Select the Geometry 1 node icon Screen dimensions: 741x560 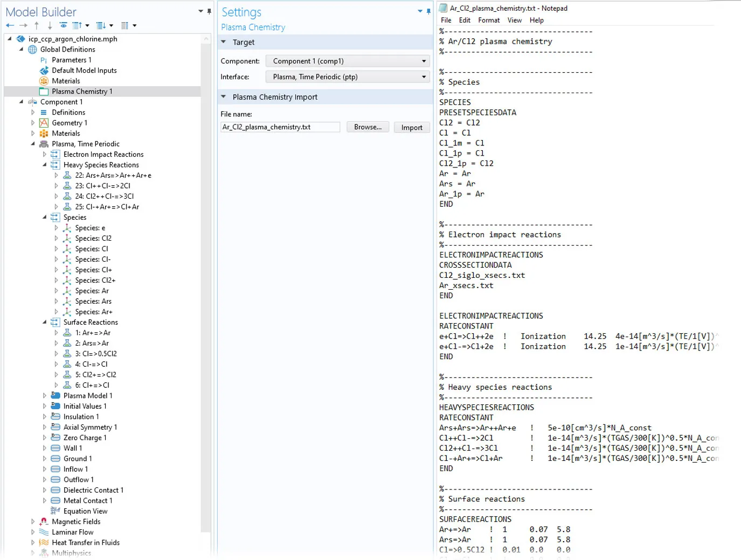44,123
